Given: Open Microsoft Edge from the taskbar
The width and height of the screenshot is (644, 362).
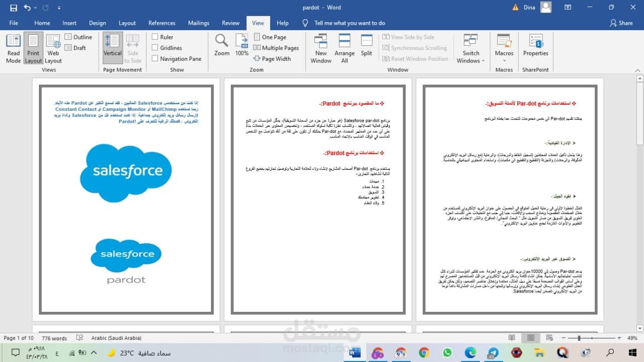Looking at the screenshot, I should tap(470, 352).
